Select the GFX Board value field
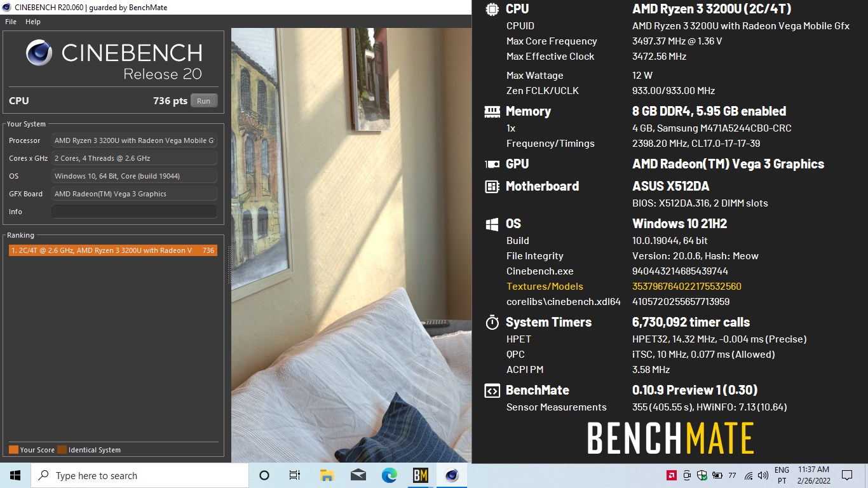Image resolution: width=868 pixels, height=488 pixels. pyautogui.click(x=134, y=194)
